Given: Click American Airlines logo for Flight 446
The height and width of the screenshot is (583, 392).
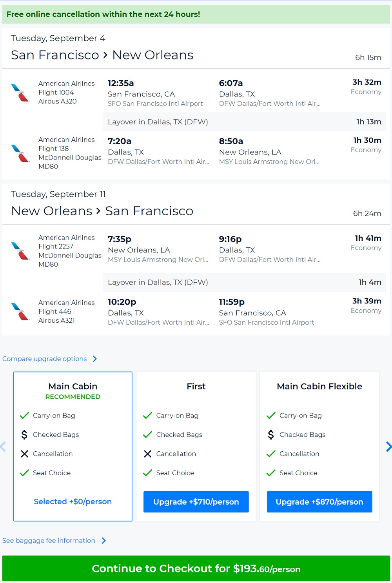Looking at the screenshot, I should (20, 312).
